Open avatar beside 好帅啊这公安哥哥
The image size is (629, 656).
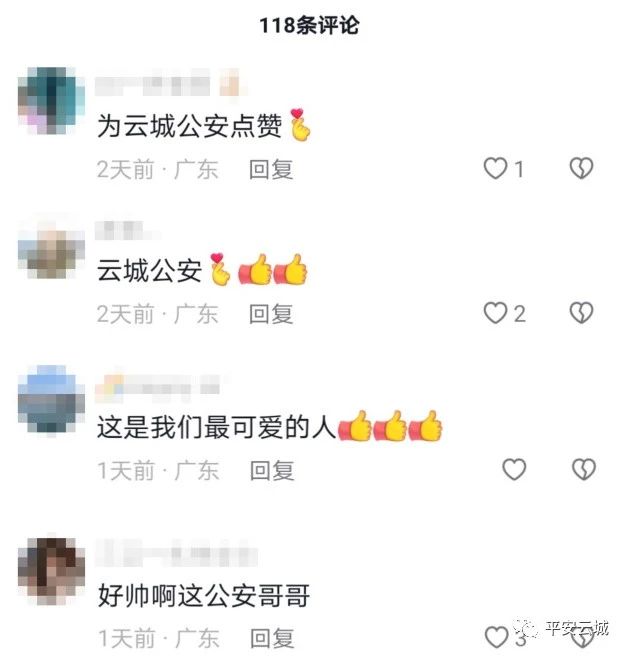(x=51, y=570)
